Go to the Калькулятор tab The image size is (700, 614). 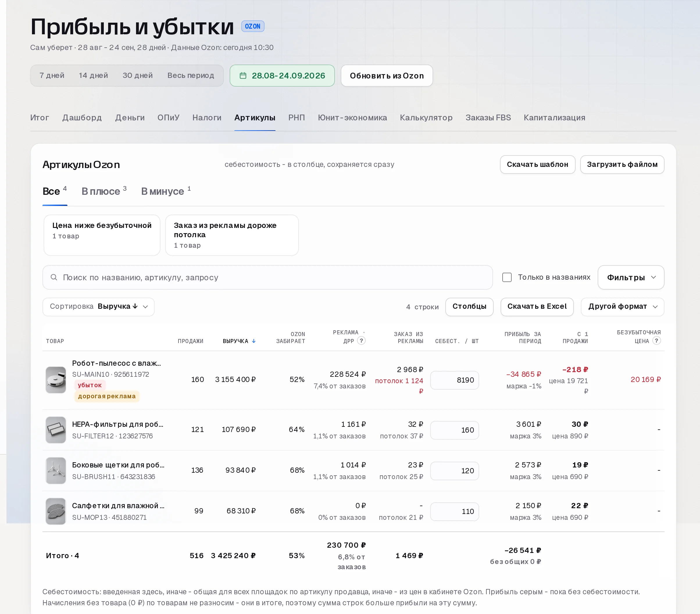click(426, 117)
